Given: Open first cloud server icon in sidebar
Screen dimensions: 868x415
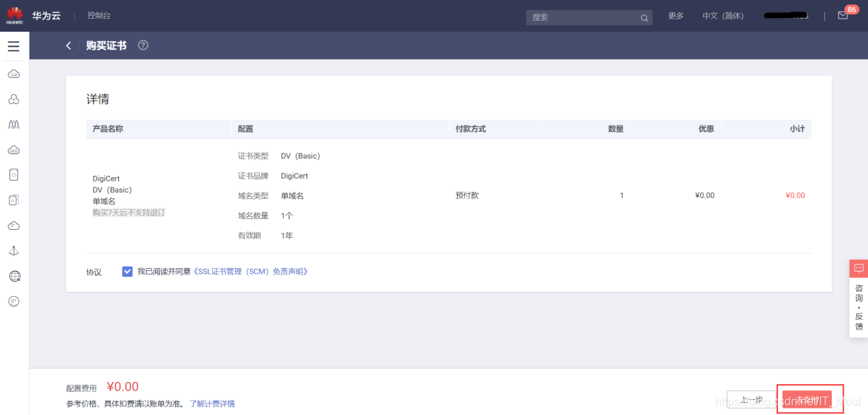Looking at the screenshot, I should [14, 73].
